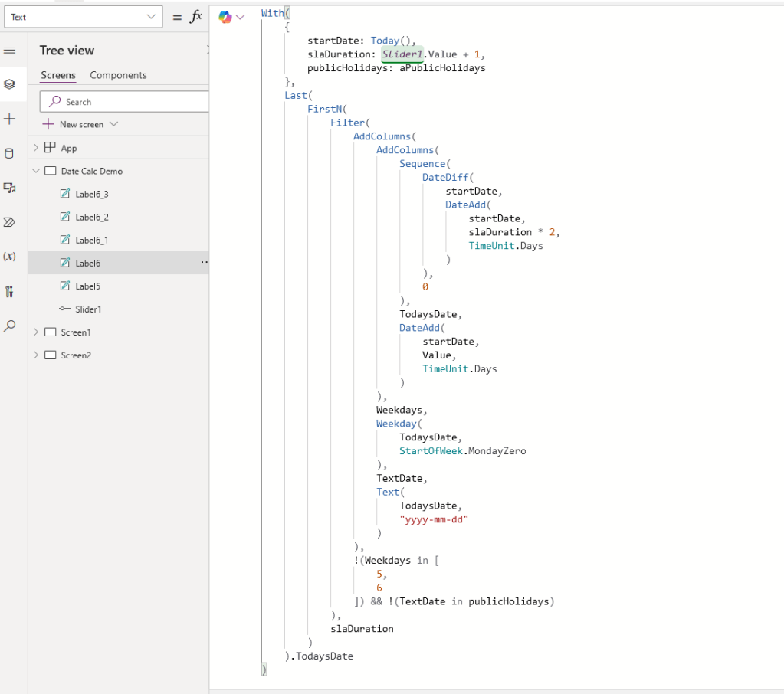Expand the Screen1 node
Screen dimensions: 784x694
36,332
